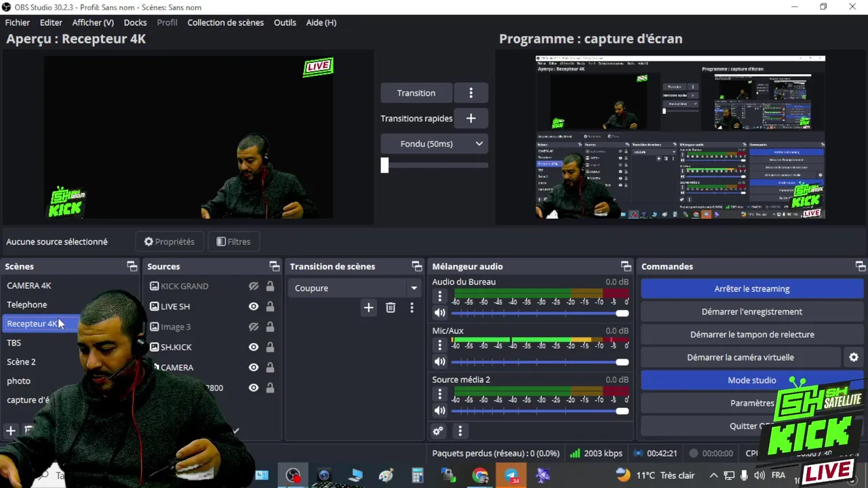Click Source média 2 volume slider handle
Image resolution: width=868 pixels, height=488 pixels.
623,411
